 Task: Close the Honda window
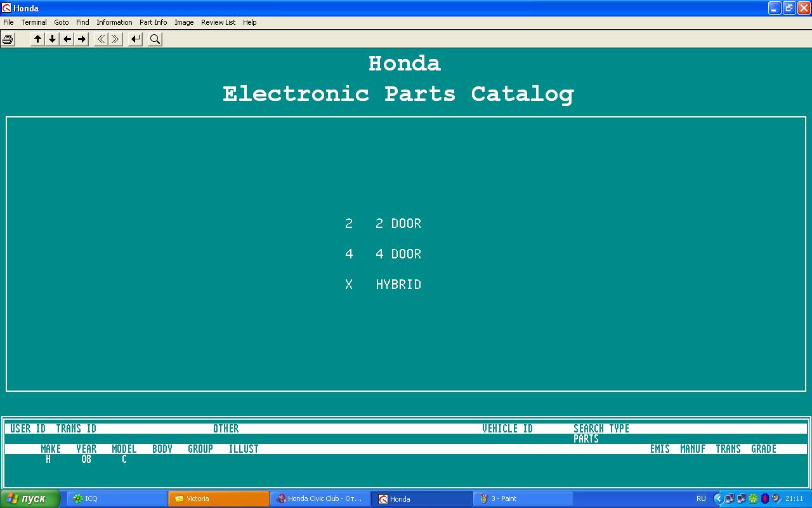pos(804,8)
